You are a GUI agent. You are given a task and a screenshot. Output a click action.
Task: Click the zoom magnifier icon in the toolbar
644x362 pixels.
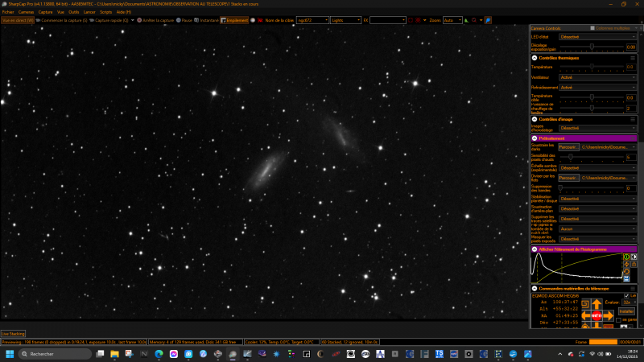474,20
